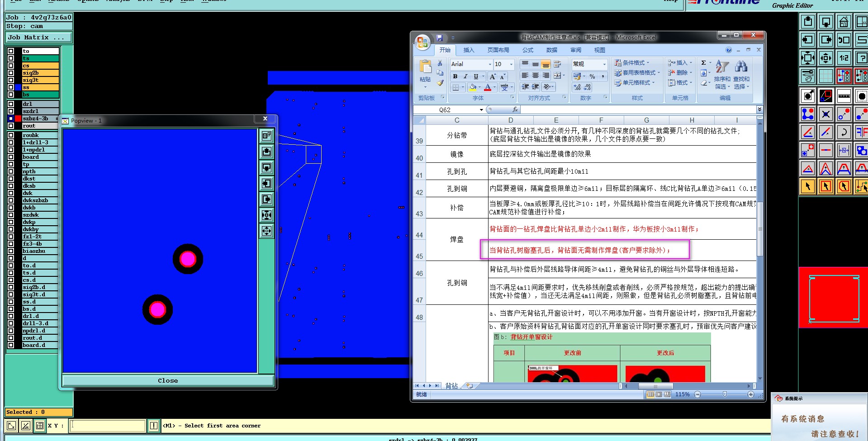Click the curved rotate arrow tool icon
The height and width of the screenshot is (441, 868).
tap(844, 132)
